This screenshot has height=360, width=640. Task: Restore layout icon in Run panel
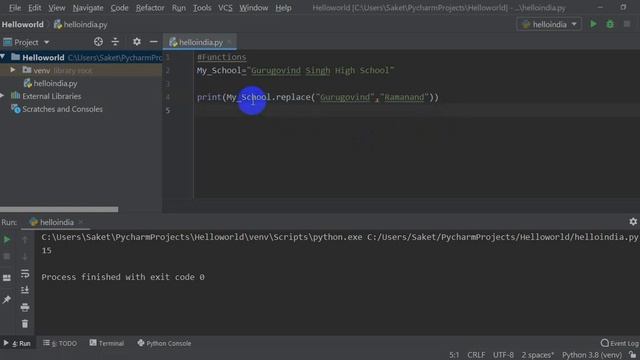(7, 278)
